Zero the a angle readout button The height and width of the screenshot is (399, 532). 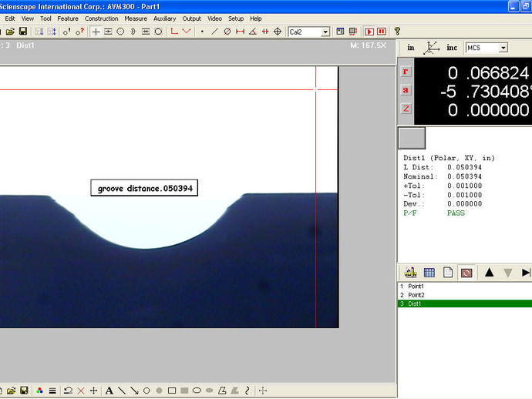[x=406, y=90]
